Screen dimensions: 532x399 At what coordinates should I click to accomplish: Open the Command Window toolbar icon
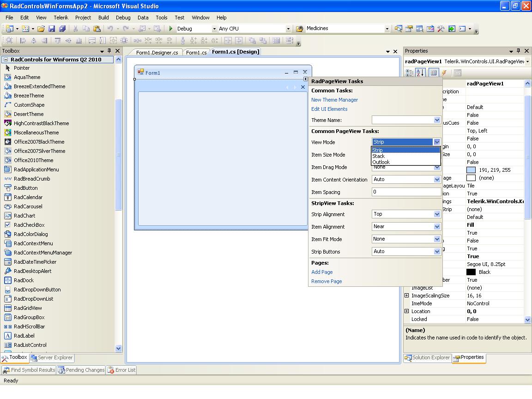462,29
